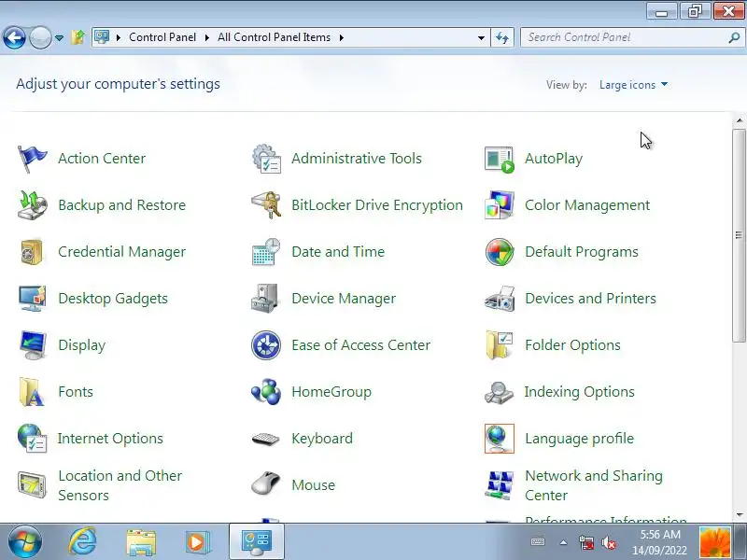Image resolution: width=747 pixels, height=560 pixels.
Task: Expand arrow after All Control Panel Items
Action: 341,37
